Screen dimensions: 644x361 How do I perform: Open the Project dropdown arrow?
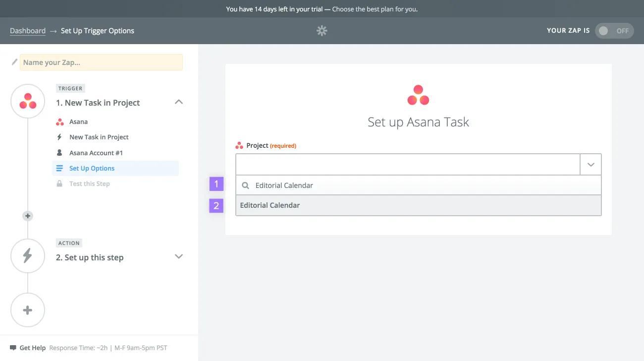pyautogui.click(x=590, y=164)
